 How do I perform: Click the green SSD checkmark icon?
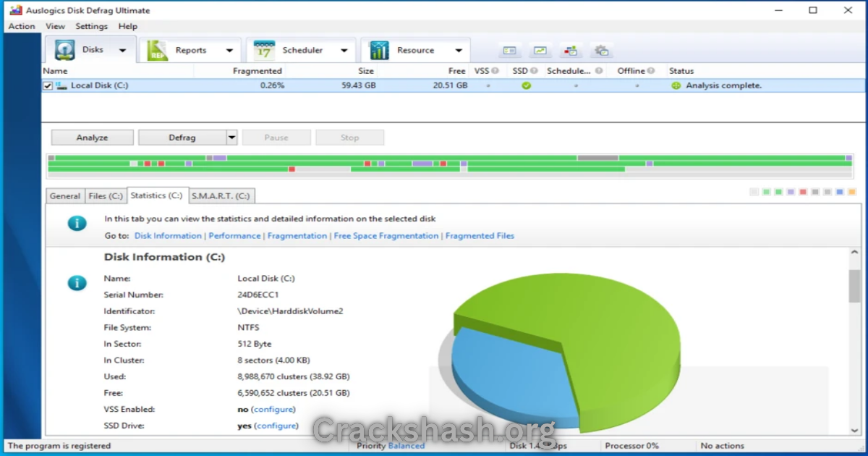point(527,85)
